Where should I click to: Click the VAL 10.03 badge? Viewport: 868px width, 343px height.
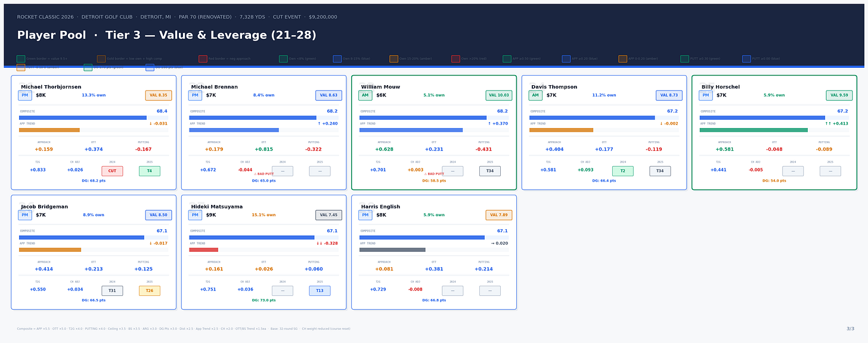[x=499, y=95]
